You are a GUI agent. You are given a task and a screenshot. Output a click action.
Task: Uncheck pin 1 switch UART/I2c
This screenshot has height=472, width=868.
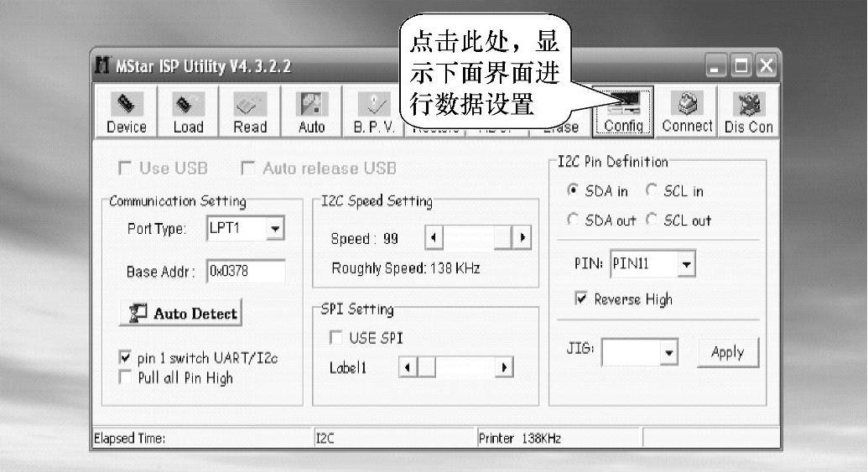pos(125,357)
